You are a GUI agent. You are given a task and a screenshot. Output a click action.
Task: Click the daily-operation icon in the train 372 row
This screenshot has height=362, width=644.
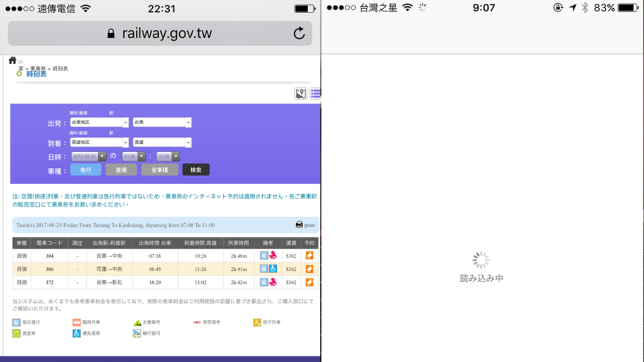pos(264,282)
